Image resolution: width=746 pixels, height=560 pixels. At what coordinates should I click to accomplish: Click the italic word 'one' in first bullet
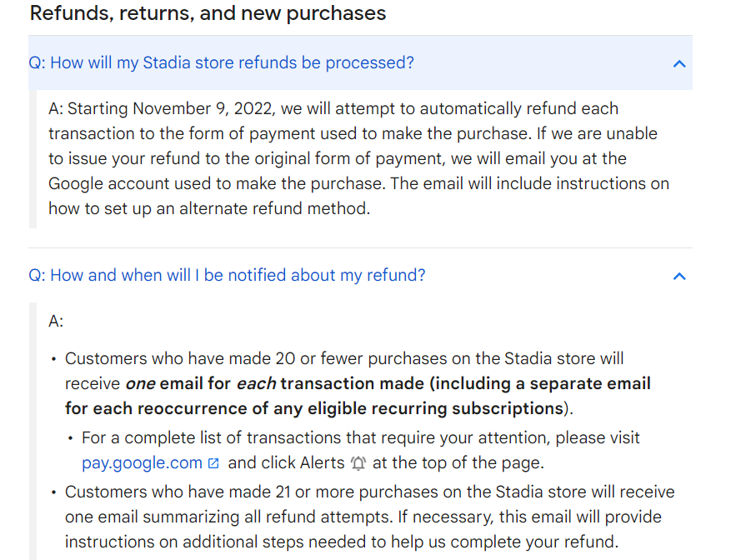140,384
